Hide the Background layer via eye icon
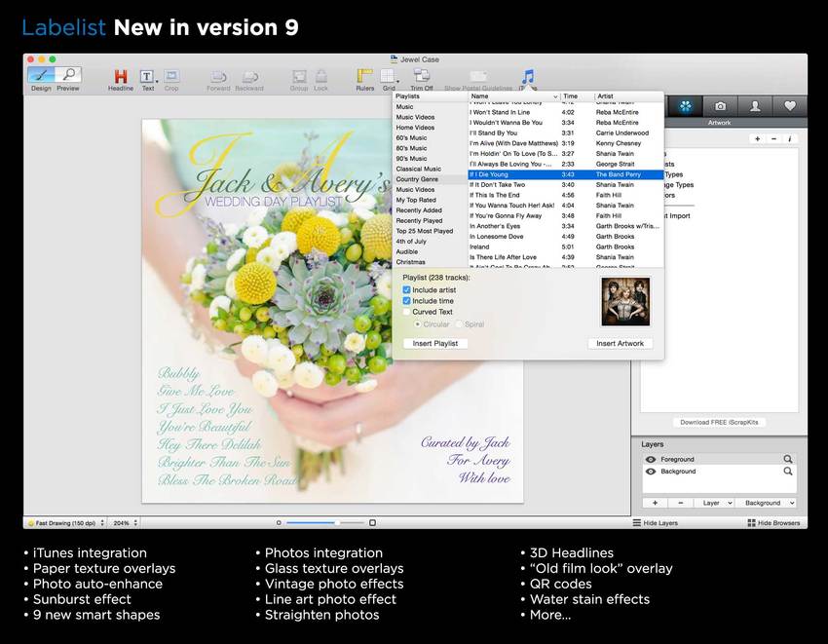 point(650,472)
